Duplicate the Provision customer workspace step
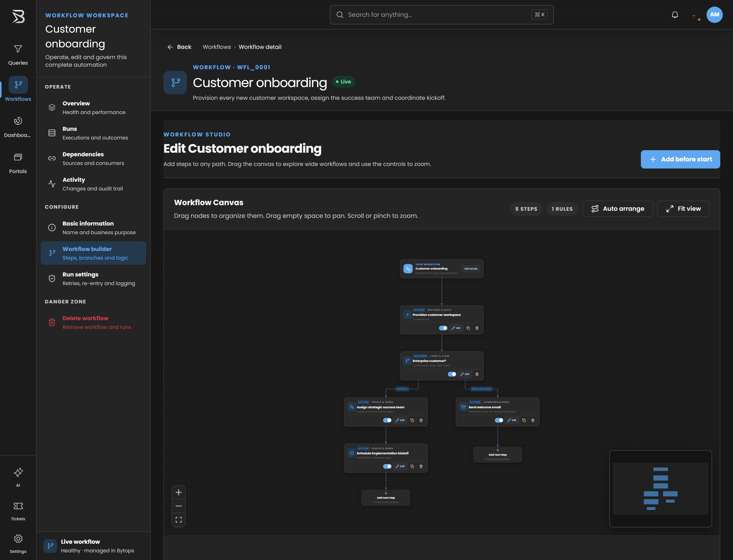 (x=468, y=328)
